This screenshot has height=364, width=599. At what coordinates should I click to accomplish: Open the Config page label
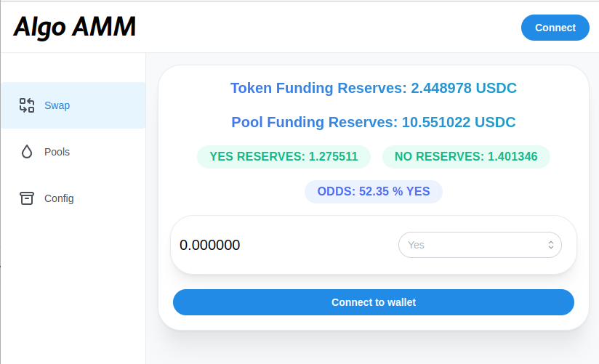59,198
